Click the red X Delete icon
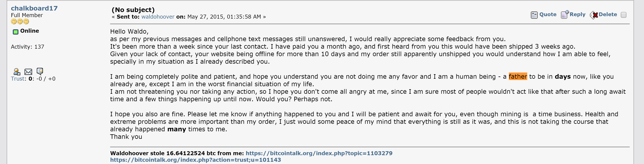Image resolution: width=644 pixels, height=164 pixels. [x=594, y=15]
